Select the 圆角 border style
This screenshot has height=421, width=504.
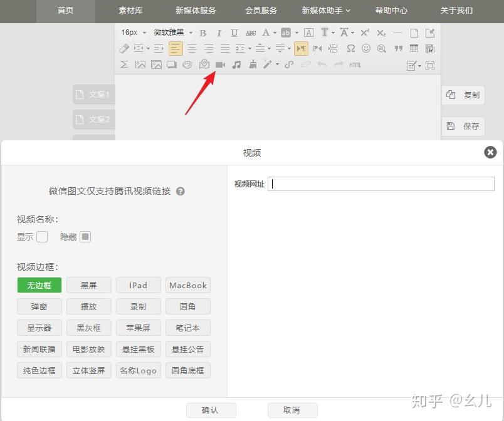pyautogui.click(x=187, y=306)
